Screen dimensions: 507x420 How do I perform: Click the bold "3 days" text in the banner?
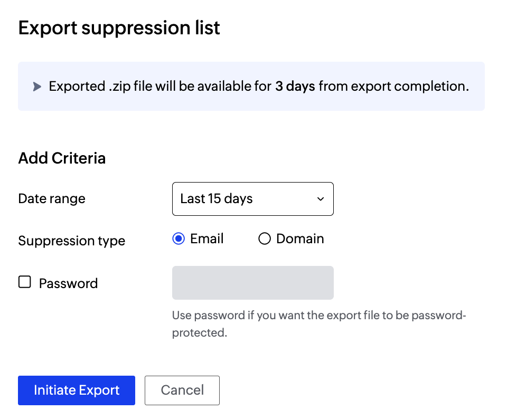[x=295, y=87]
